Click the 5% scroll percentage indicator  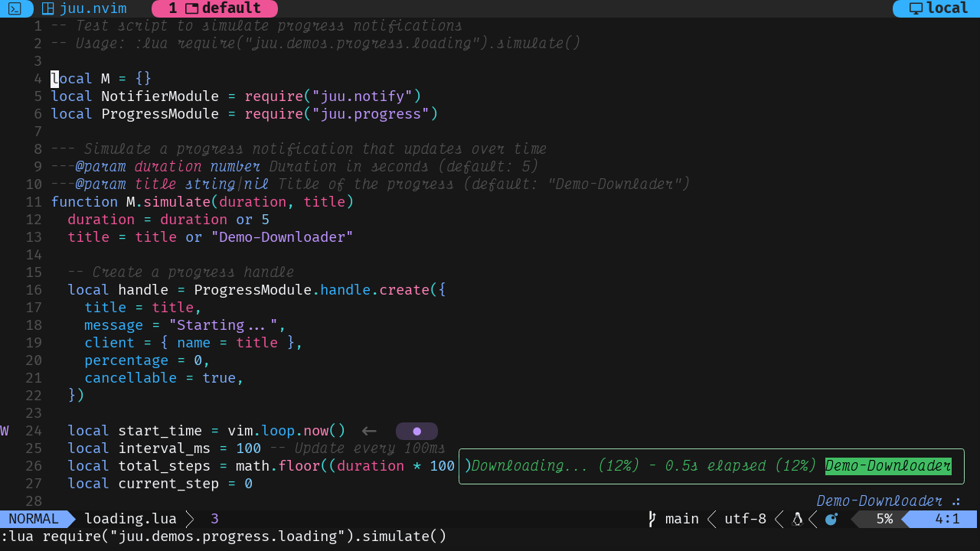[884, 519]
